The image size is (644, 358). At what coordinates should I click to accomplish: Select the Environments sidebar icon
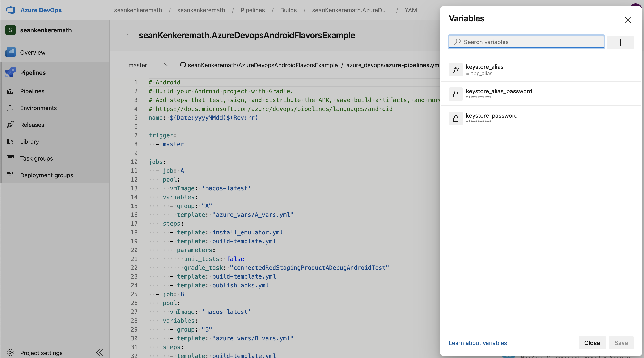click(10, 108)
